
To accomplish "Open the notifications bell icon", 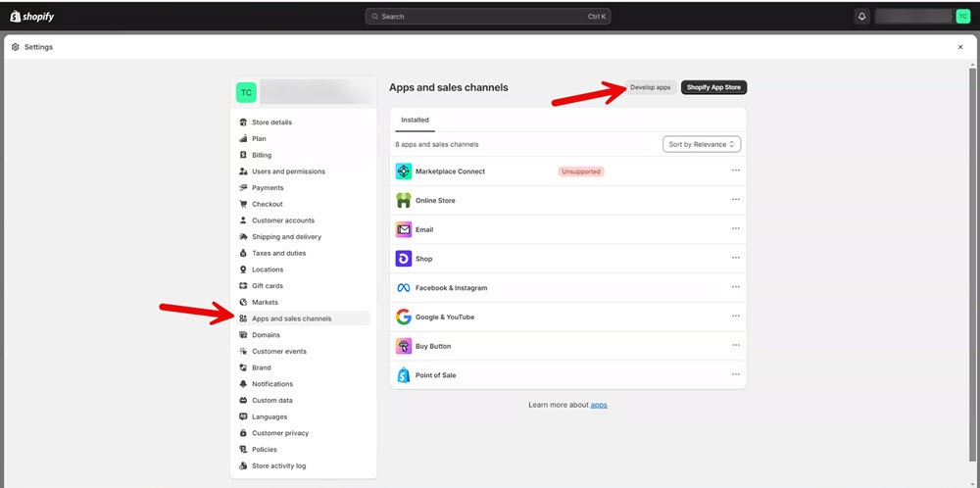I will [861, 17].
